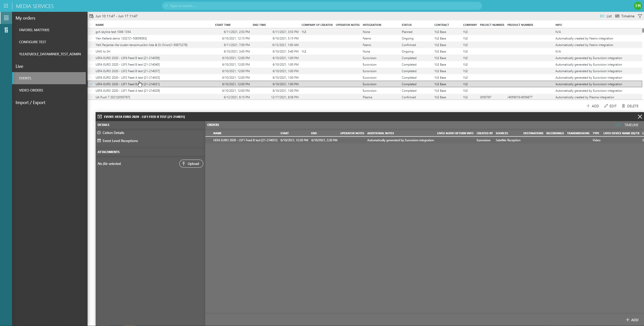The height and width of the screenshot is (326, 644).
Task: Select 'UEFA EURO 2020 - LSF3 Feed B test' row
Action: [365, 65]
